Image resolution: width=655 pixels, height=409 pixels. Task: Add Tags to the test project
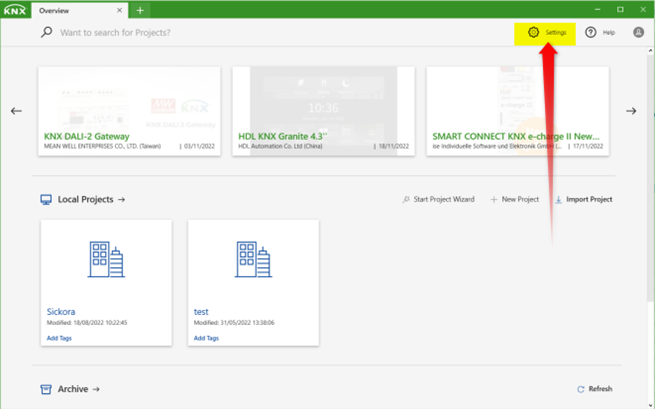[x=206, y=338]
